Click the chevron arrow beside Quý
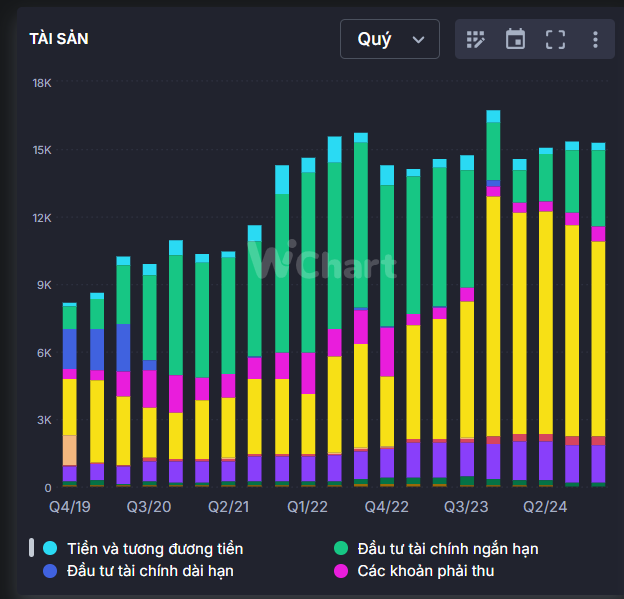This screenshot has width=624, height=599. pos(418,40)
